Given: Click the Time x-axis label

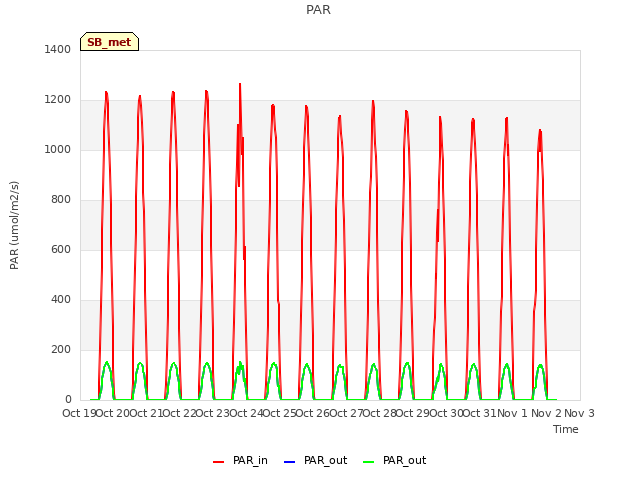Looking at the screenshot, I should [566, 429].
